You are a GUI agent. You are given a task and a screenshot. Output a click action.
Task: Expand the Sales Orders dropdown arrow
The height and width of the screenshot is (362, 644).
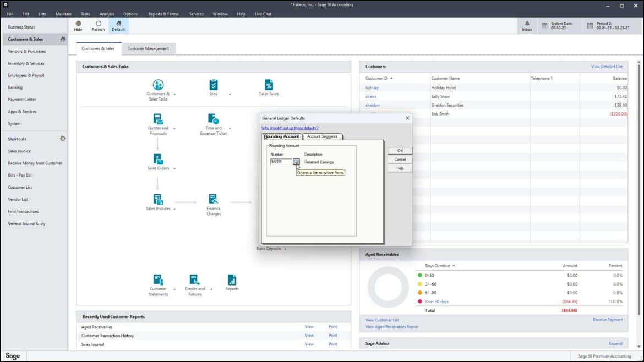tap(174, 169)
